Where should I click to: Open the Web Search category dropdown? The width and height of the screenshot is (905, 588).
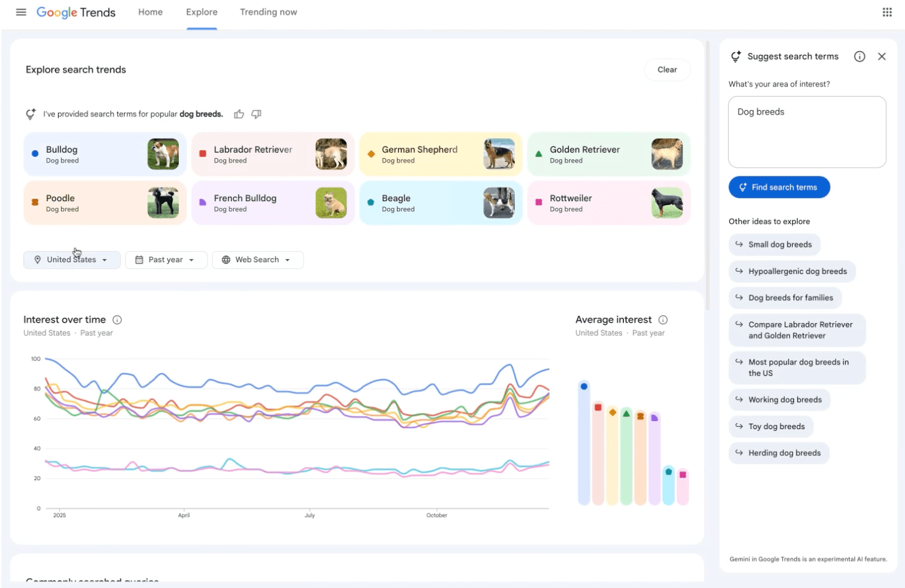tap(257, 260)
